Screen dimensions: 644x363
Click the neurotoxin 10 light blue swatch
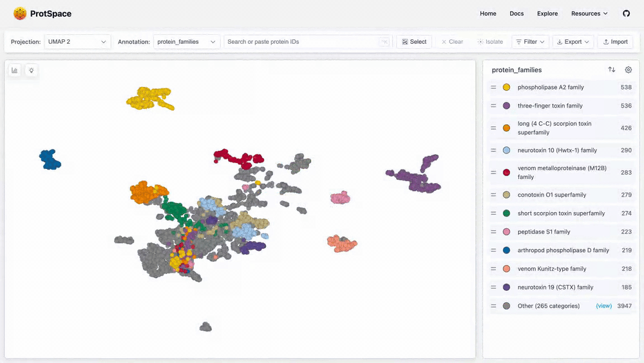point(506,150)
